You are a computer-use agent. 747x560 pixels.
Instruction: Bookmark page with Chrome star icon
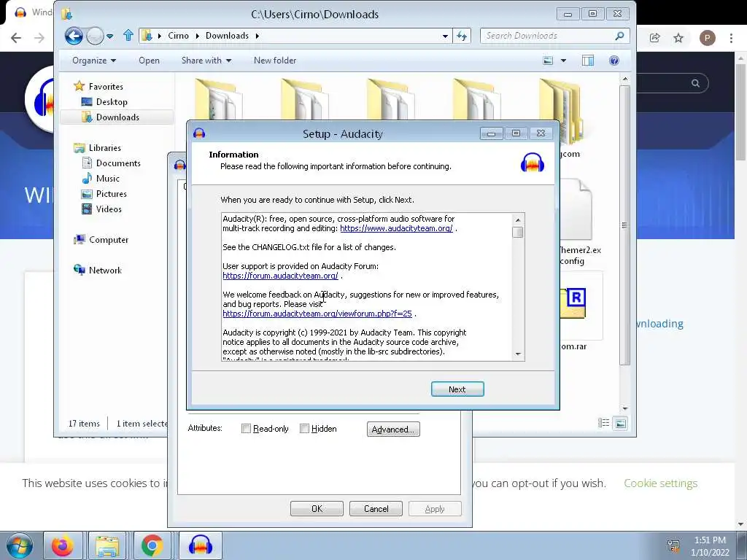point(678,38)
